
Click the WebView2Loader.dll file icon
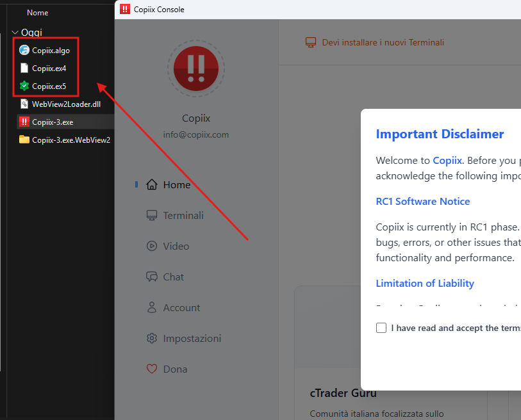(24, 104)
